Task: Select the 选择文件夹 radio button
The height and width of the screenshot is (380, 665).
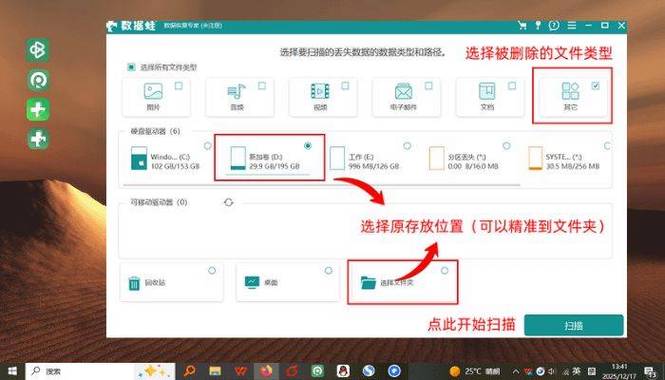Action: click(444, 271)
